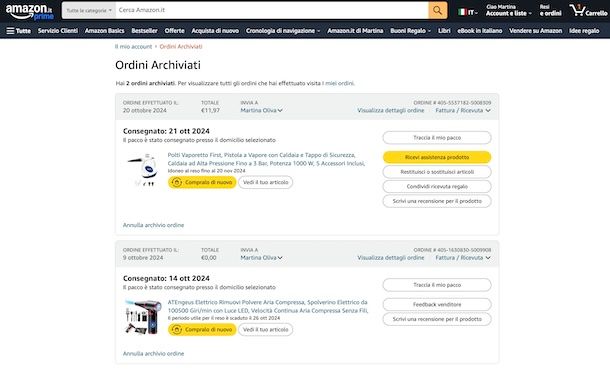Click the Italian flag language selector

point(468,12)
